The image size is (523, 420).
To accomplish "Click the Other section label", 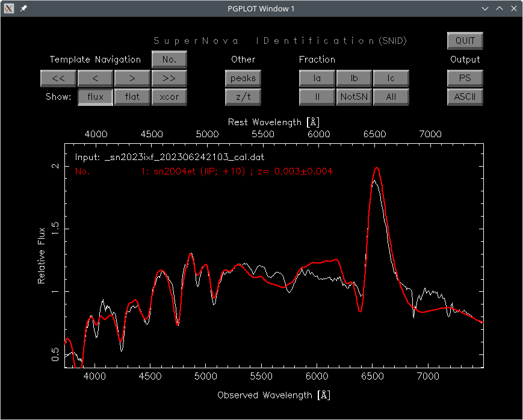I will pos(243,60).
